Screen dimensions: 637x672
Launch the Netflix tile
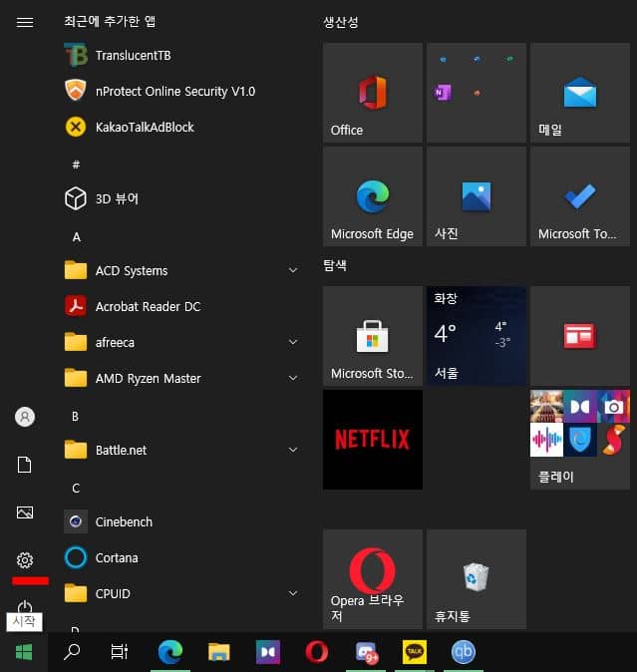[x=373, y=440]
